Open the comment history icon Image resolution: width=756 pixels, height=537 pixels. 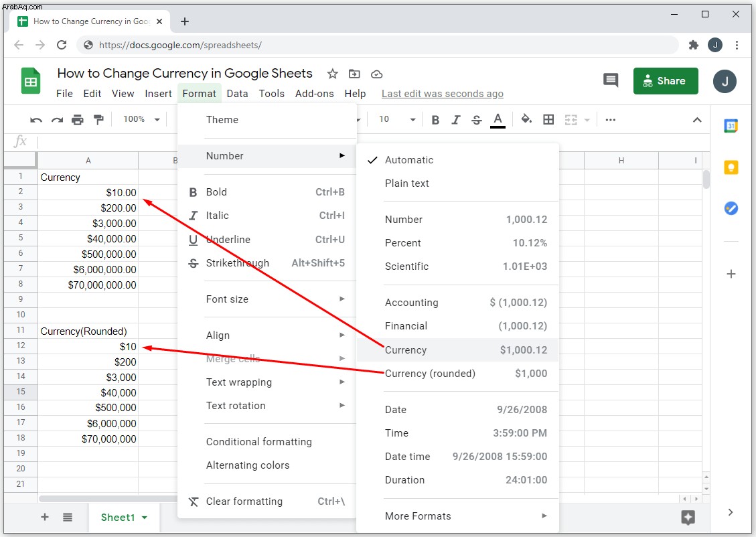pos(611,80)
